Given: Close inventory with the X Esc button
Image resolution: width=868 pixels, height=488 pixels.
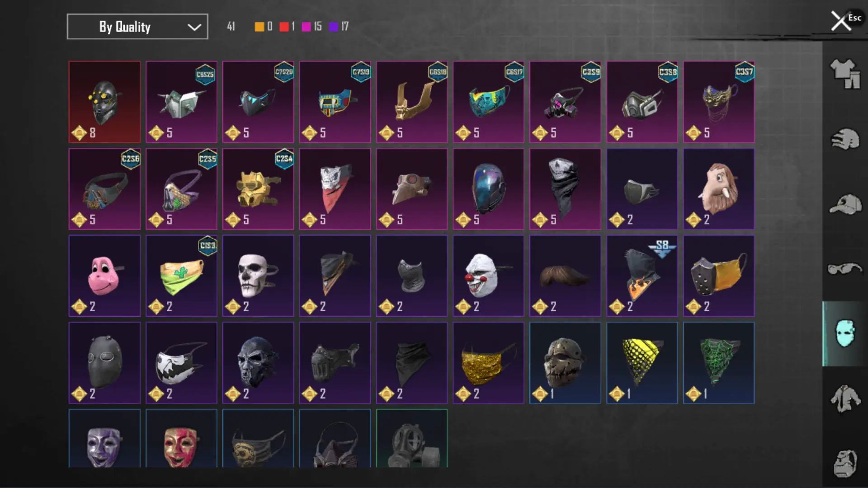Looking at the screenshot, I should tap(845, 20).
